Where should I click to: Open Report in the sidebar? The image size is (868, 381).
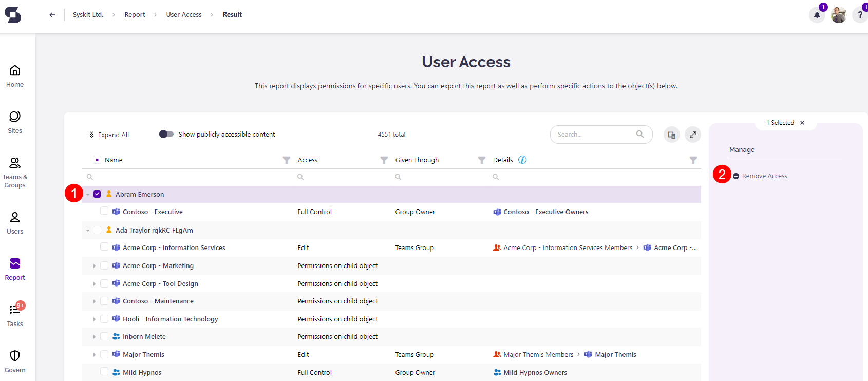point(15,270)
